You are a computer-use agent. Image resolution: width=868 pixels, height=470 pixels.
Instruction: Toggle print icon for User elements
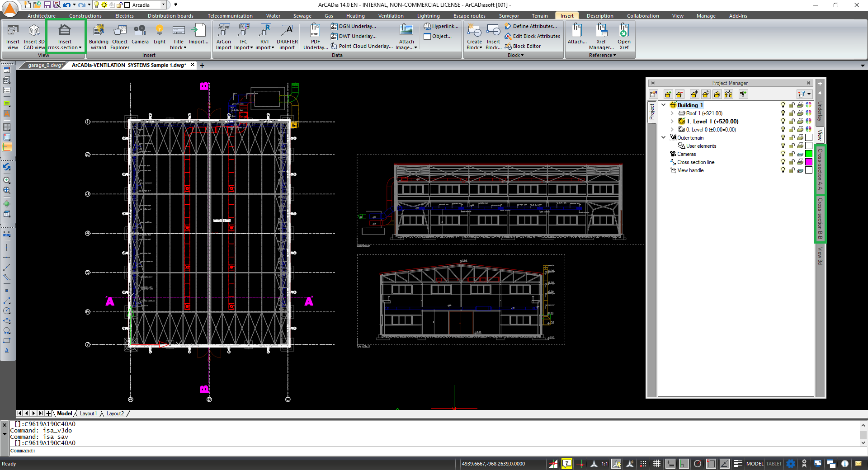[x=800, y=146]
